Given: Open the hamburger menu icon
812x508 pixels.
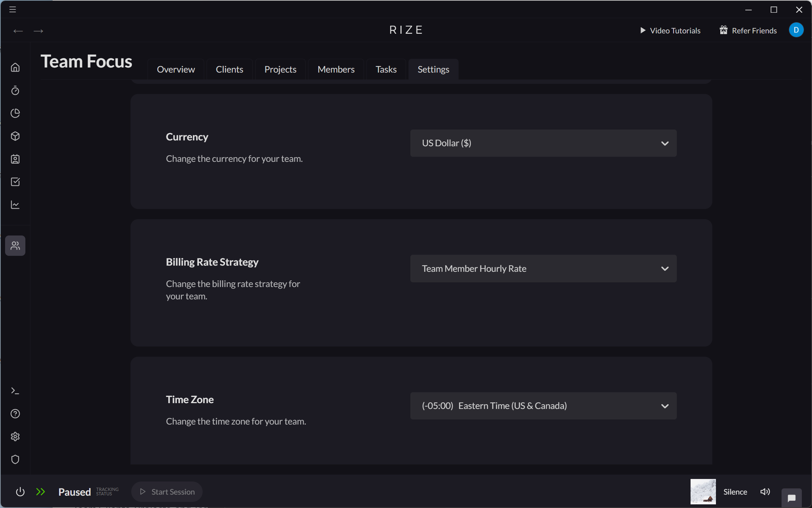Looking at the screenshot, I should (x=13, y=9).
